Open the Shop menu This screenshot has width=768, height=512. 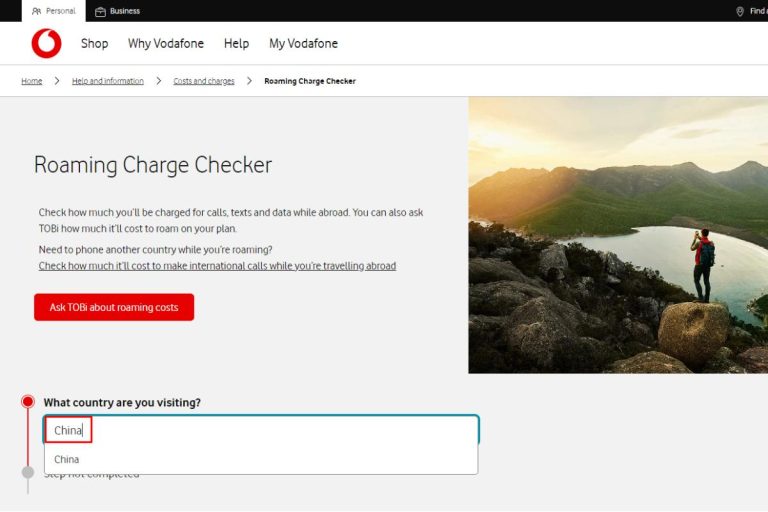(94, 44)
